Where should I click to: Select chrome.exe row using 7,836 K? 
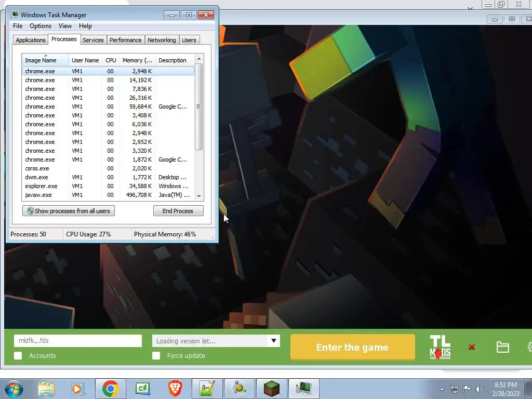(x=108, y=89)
